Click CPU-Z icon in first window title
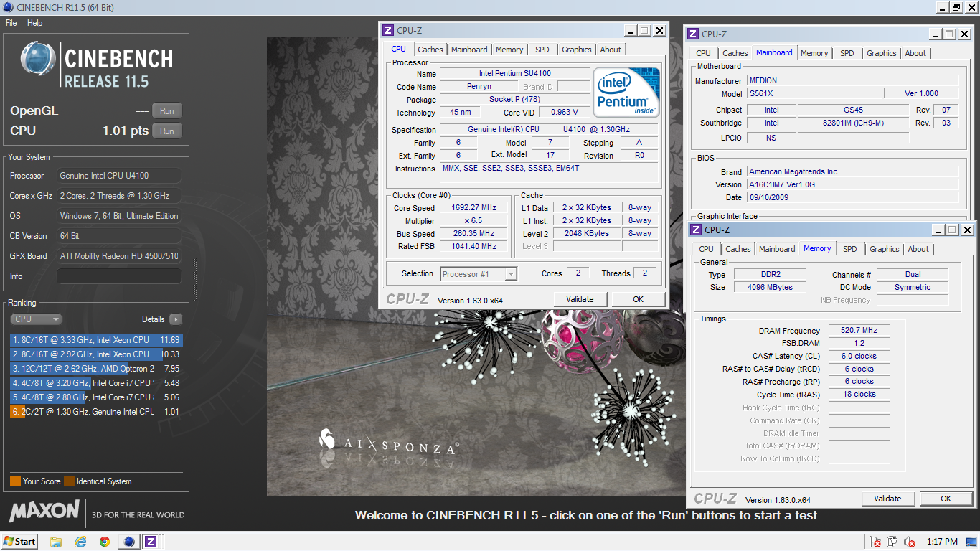This screenshot has height=551, width=980. (388, 30)
